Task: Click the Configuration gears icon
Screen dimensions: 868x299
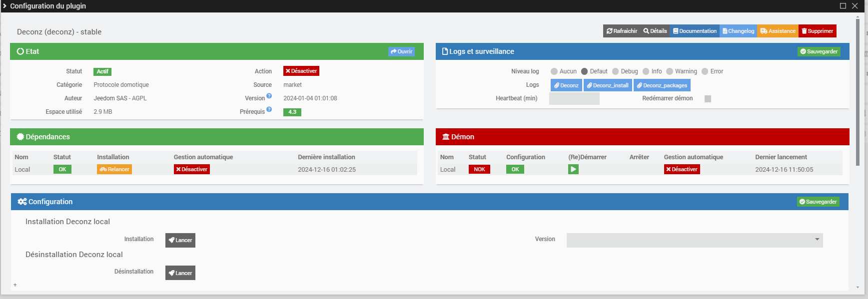Action: [x=22, y=202]
